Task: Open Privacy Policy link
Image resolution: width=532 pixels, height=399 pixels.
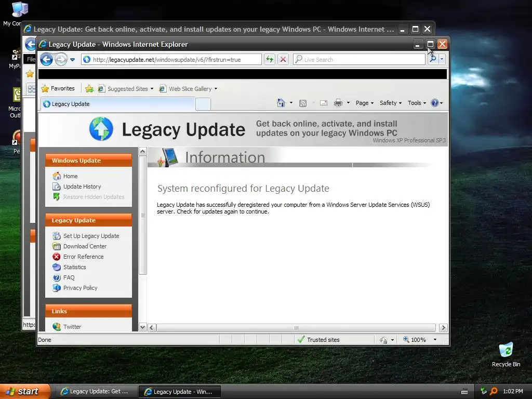Action: [x=80, y=288]
